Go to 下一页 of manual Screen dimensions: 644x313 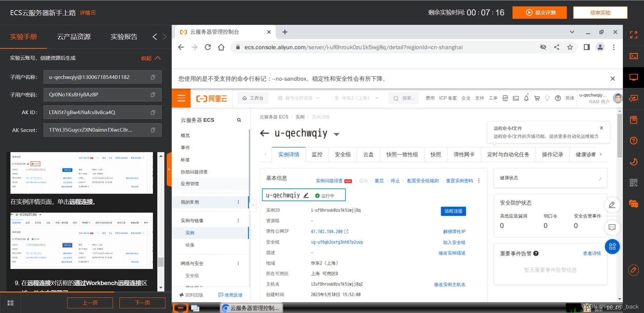point(142,303)
